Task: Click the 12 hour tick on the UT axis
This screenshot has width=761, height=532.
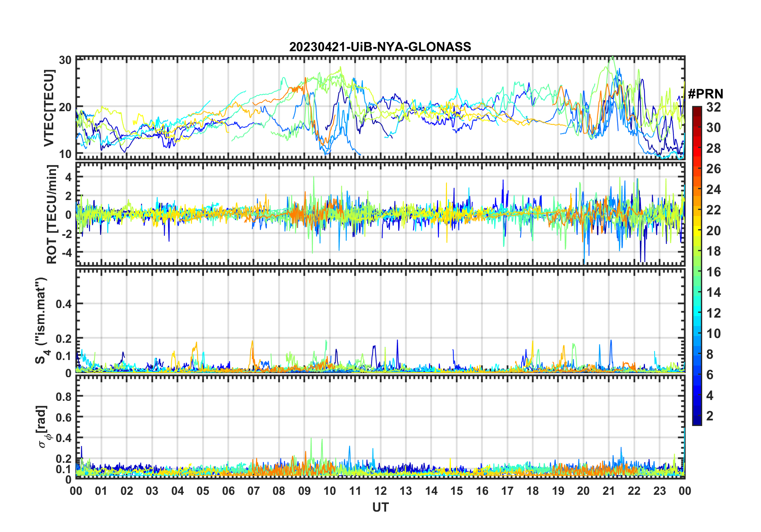Action: pyautogui.click(x=380, y=491)
